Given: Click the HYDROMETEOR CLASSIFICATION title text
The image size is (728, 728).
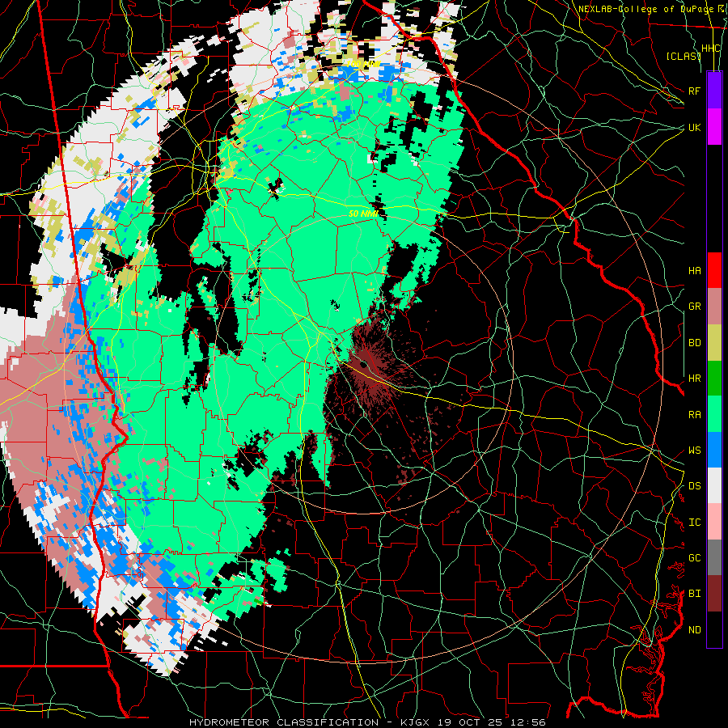Looking at the screenshot, I should click(x=283, y=722).
